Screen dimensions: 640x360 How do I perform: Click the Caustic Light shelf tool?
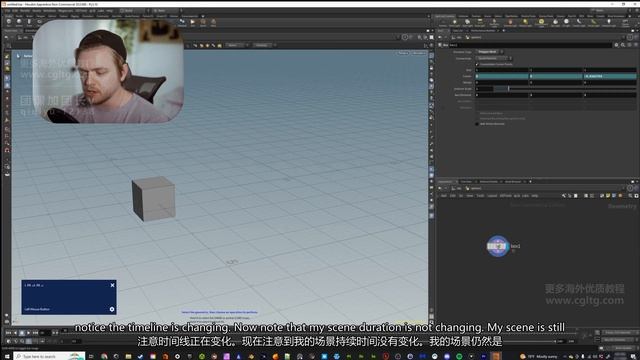click(x=579, y=22)
